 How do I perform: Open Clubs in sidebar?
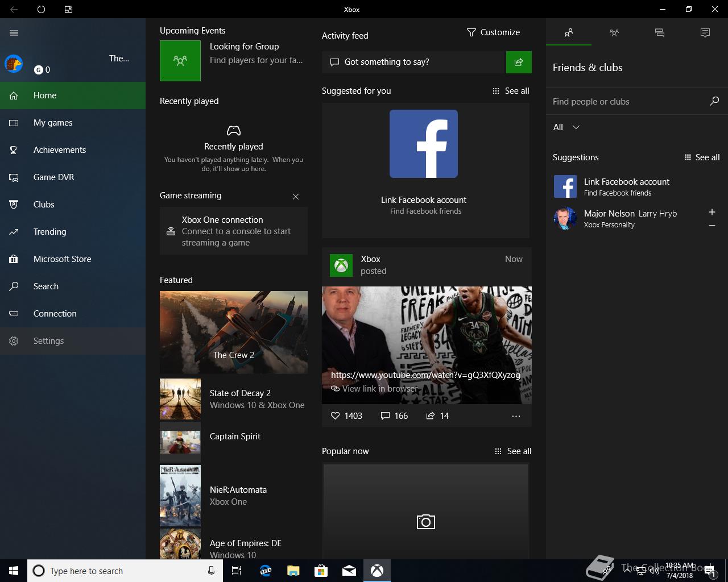(x=73, y=205)
